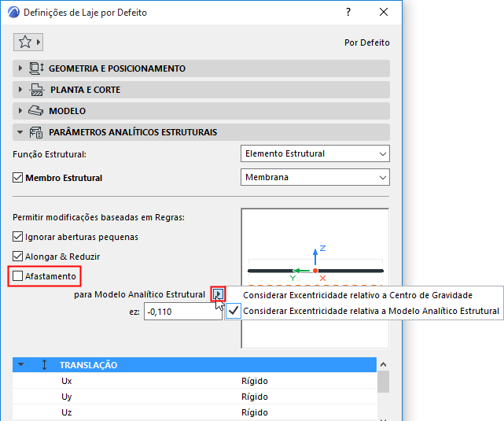Collapse the Translação group
Screen dimensions: 504x421
tap(21, 364)
